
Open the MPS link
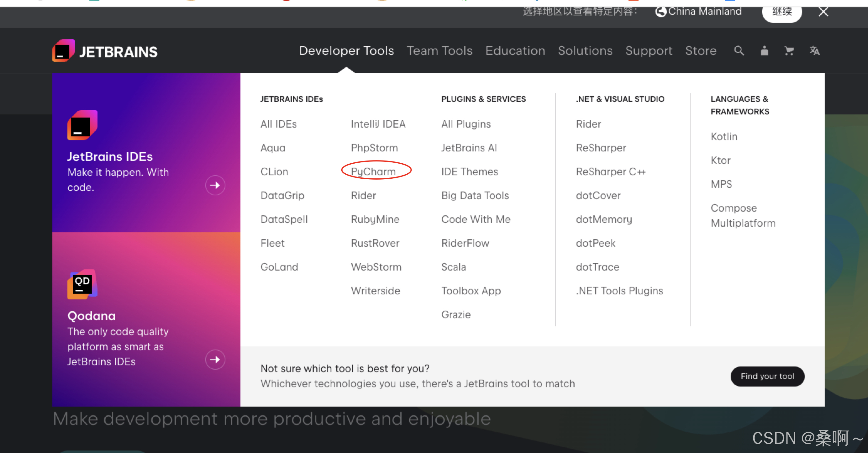[721, 184]
